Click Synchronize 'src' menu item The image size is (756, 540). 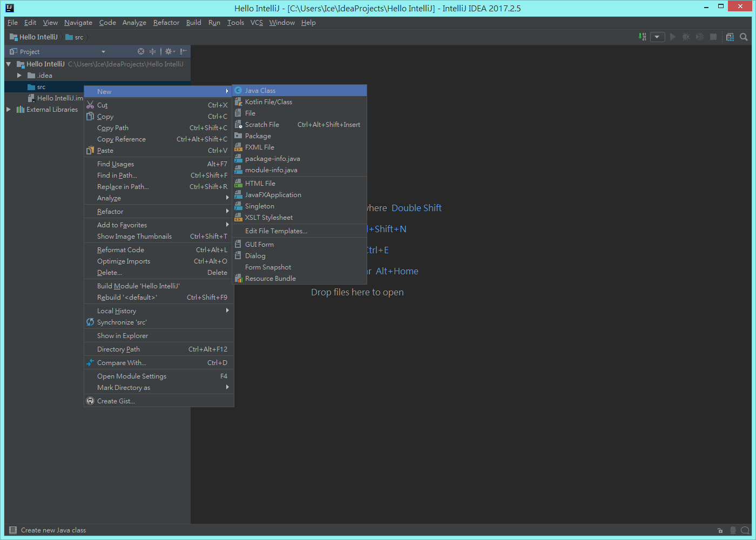(159, 322)
